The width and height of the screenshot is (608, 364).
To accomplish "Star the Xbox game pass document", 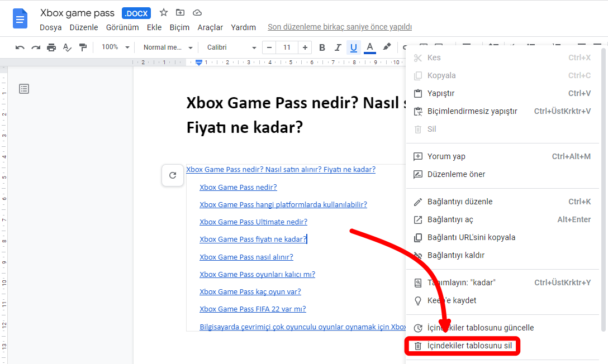I will 164,12.
